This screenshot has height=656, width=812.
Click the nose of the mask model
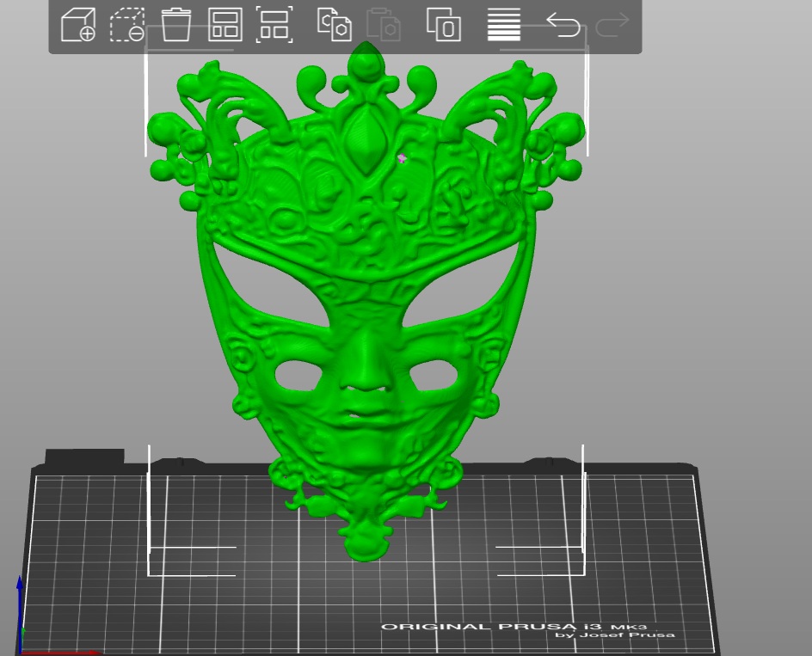tap(366, 363)
